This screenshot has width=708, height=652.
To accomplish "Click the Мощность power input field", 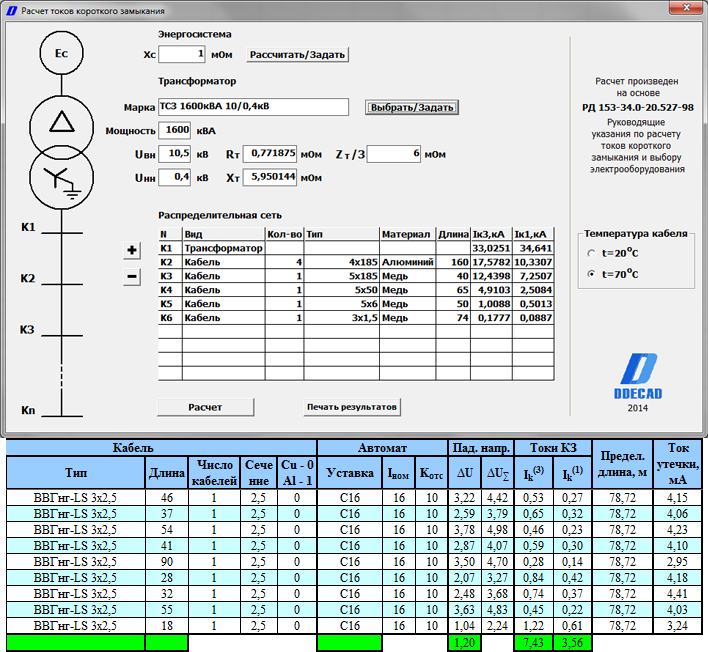I will tap(176, 130).
